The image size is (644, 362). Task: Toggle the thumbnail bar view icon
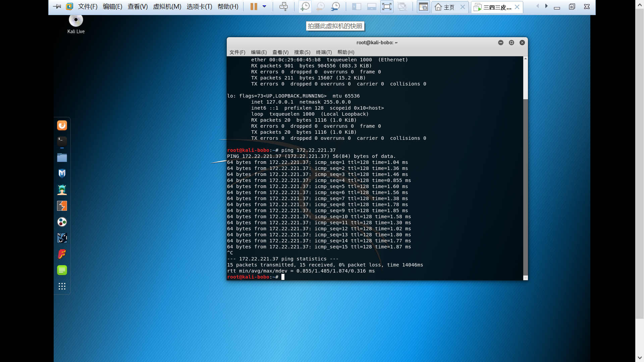pos(372,7)
